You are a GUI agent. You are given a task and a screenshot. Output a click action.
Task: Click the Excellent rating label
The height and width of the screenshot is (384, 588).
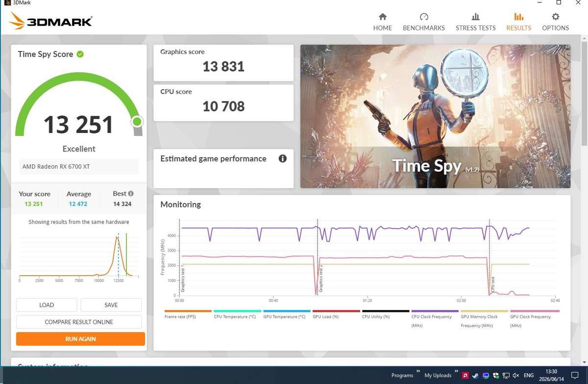pyautogui.click(x=79, y=149)
